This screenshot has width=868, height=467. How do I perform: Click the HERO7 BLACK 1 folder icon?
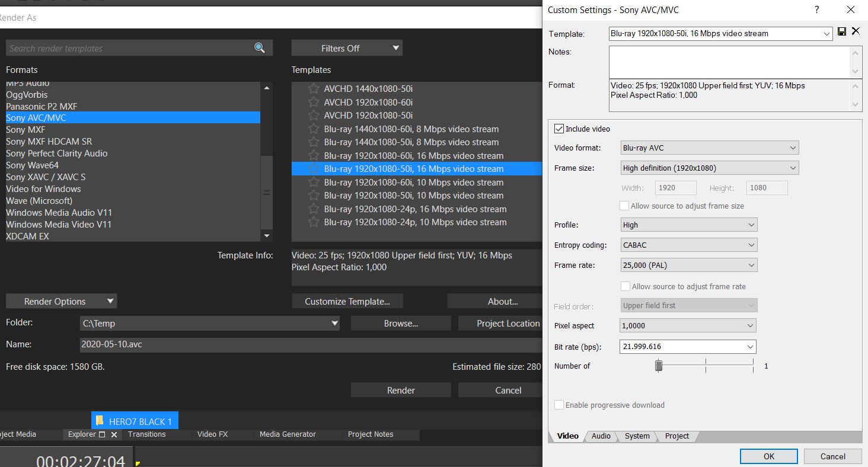tap(100, 421)
